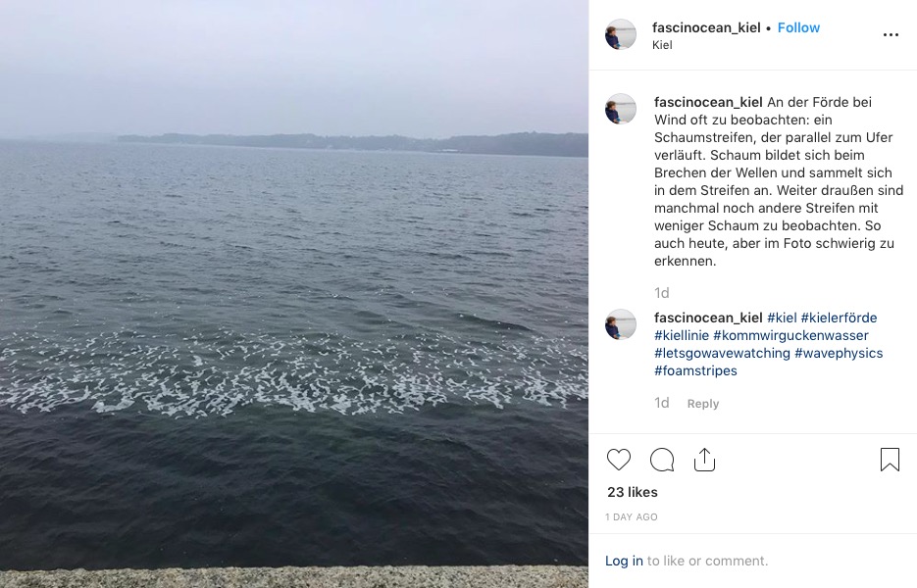Open the #kielerförde hashtag
The image size is (917, 588).
coord(839,318)
